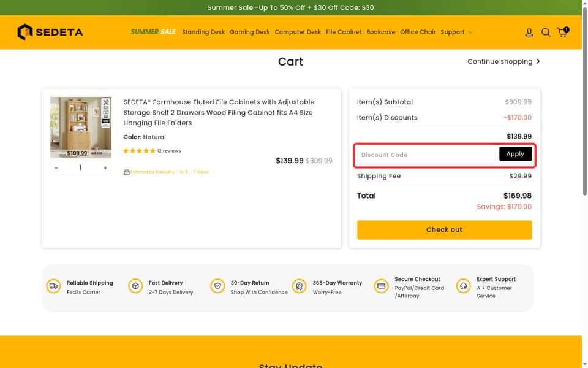The width and height of the screenshot is (588, 368).
Task: Click the FedEx Carrier text
Action: [83, 292]
